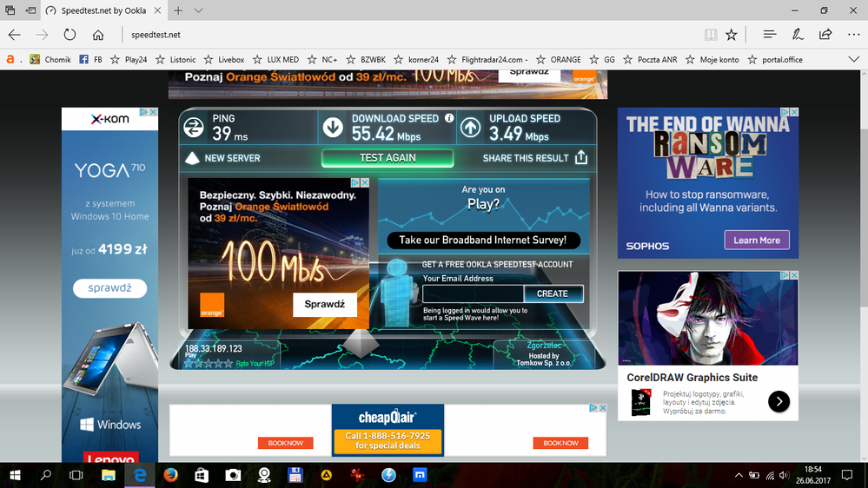868x488 pixels.
Task: Reload the speedtest.net page
Action: [x=70, y=35]
